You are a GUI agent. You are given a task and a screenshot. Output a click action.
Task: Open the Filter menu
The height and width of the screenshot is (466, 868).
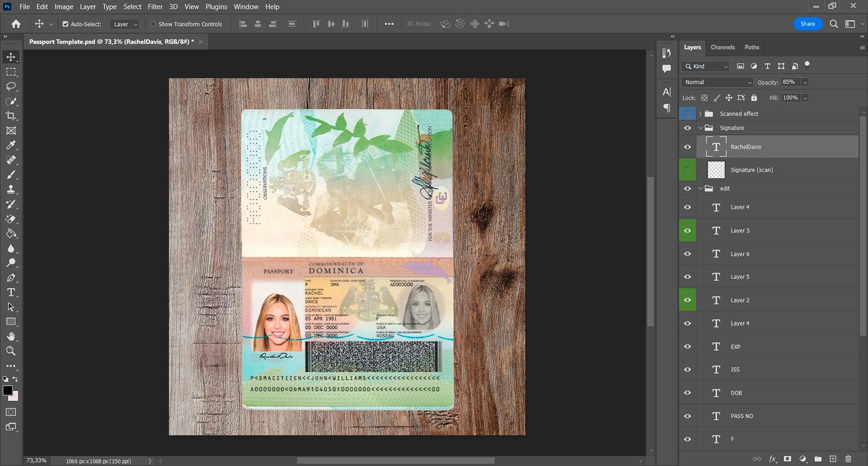point(155,7)
